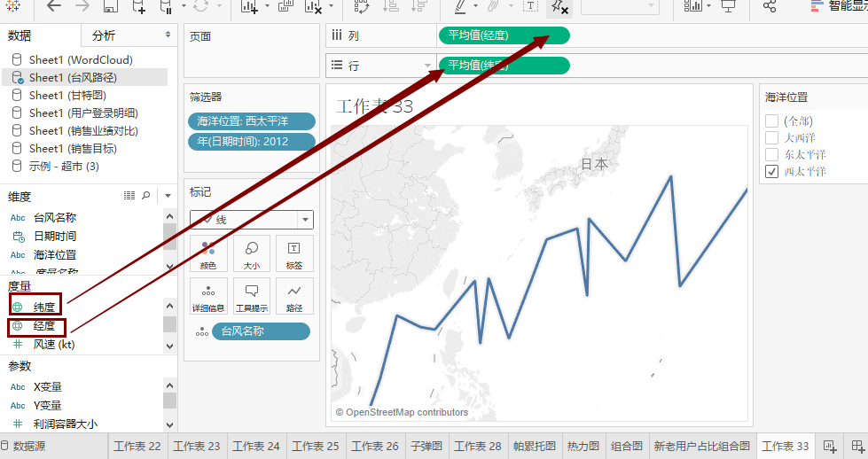Select the Sheet1 (WordCloud) data source
868x459 pixels.
click(x=81, y=59)
